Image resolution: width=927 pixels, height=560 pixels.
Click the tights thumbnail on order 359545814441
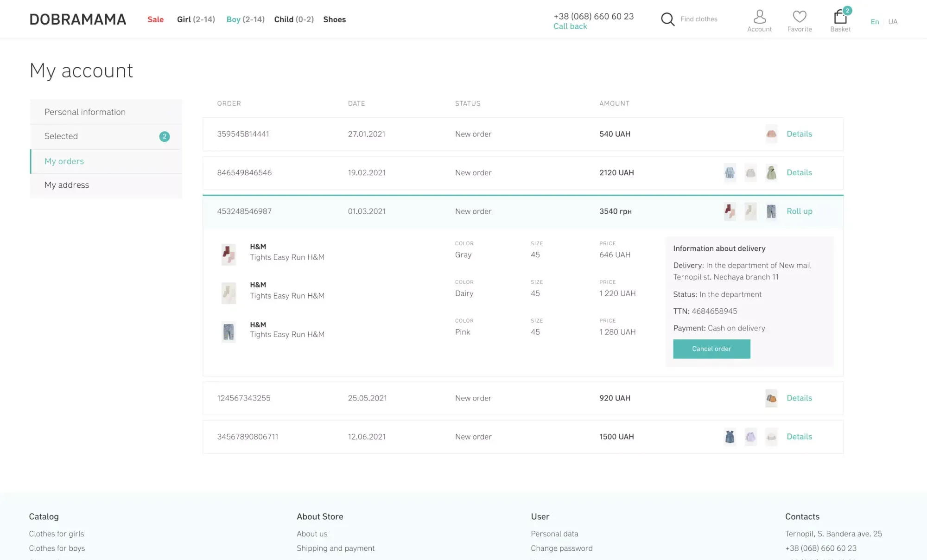(771, 134)
